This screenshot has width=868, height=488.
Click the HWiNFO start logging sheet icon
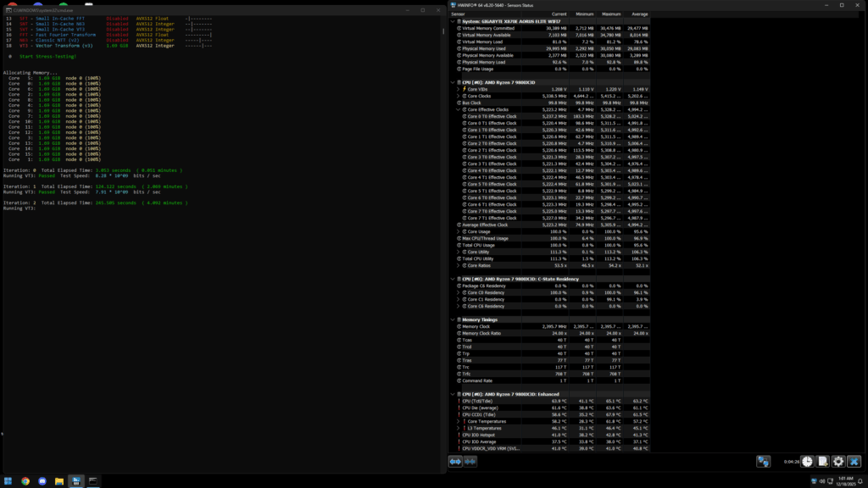822,462
